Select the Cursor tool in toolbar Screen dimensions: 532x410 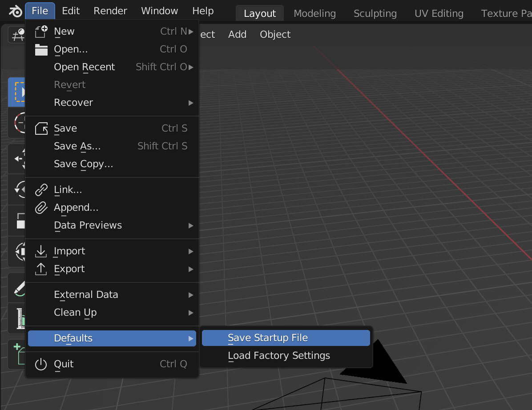click(17, 122)
